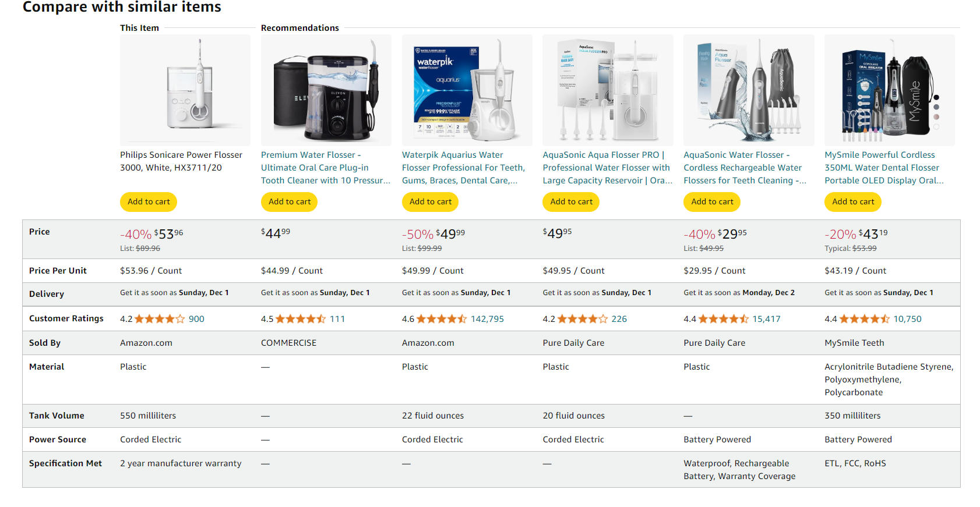This screenshot has width=980, height=507.
Task: Open Waterpik Aquarius Water Flosser title link
Action: pos(464,168)
